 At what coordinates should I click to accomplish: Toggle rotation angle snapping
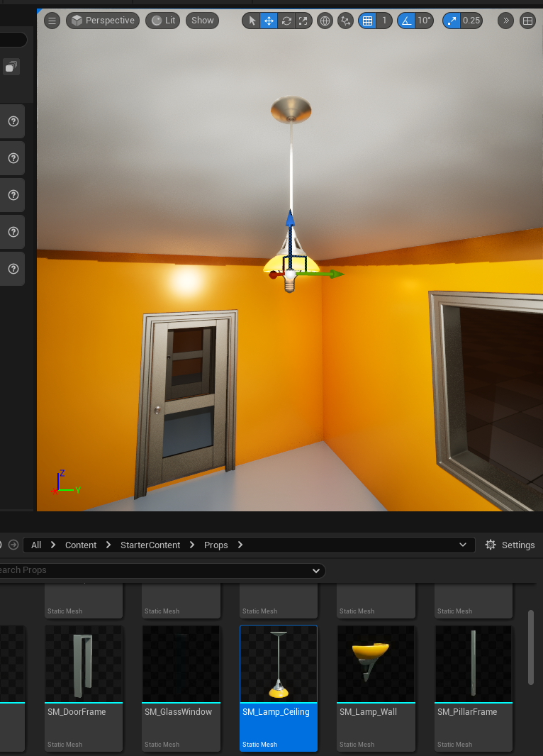pyautogui.click(x=406, y=21)
